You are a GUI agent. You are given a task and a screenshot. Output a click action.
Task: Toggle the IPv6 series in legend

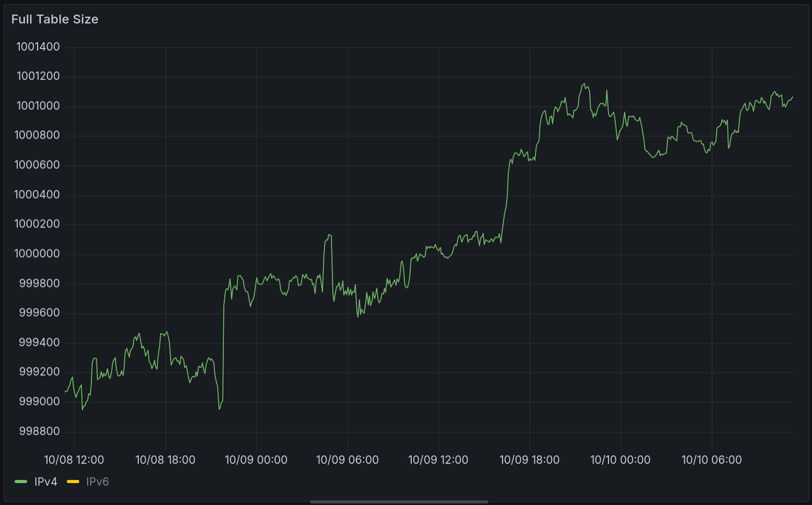click(x=98, y=482)
